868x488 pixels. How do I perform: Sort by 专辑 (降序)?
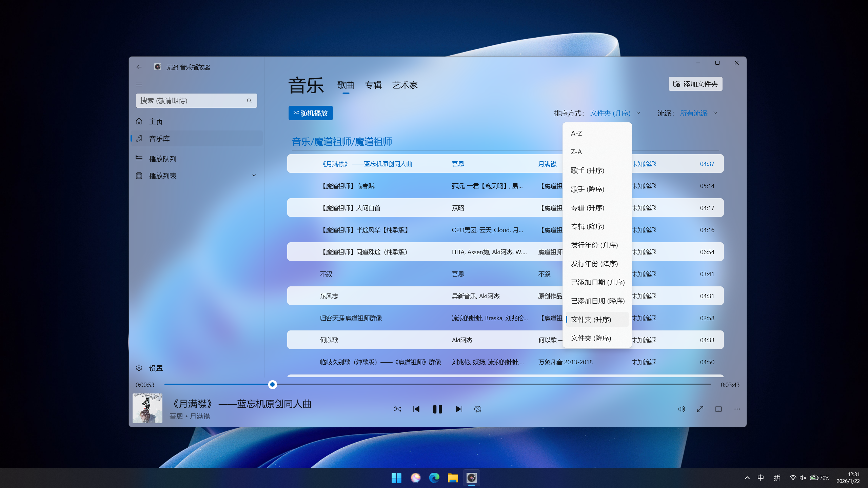(597, 226)
